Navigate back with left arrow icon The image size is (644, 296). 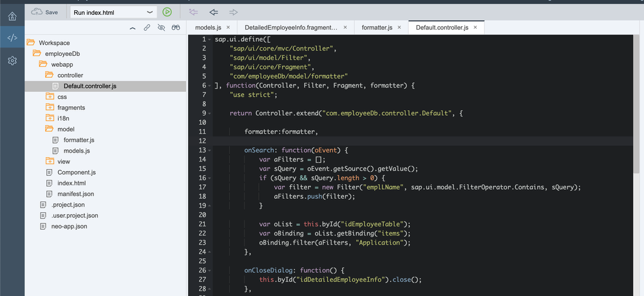[213, 12]
